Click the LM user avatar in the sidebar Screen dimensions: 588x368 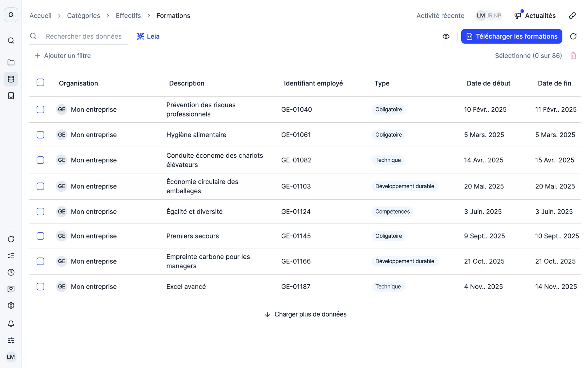(11, 357)
